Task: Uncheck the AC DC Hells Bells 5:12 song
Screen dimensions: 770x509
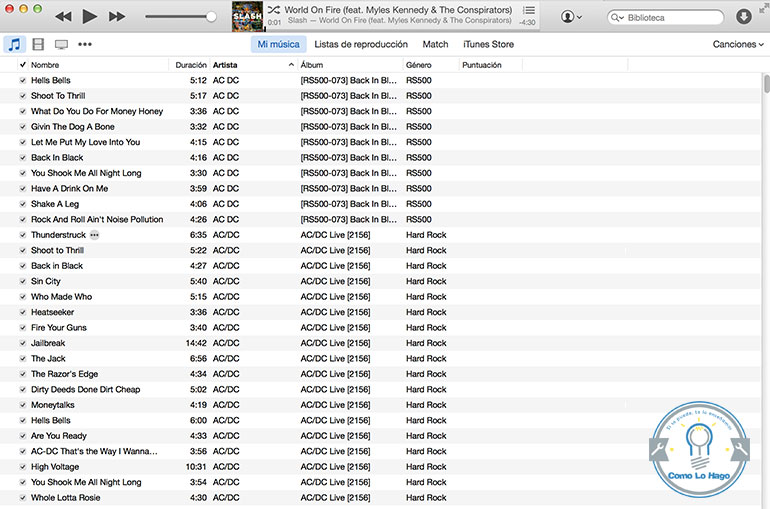Action: tap(23, 80)
